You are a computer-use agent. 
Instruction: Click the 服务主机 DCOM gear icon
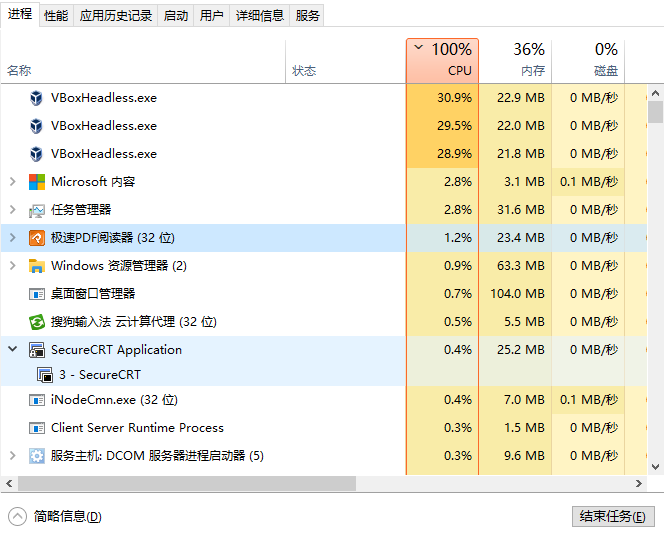point(37,456)
